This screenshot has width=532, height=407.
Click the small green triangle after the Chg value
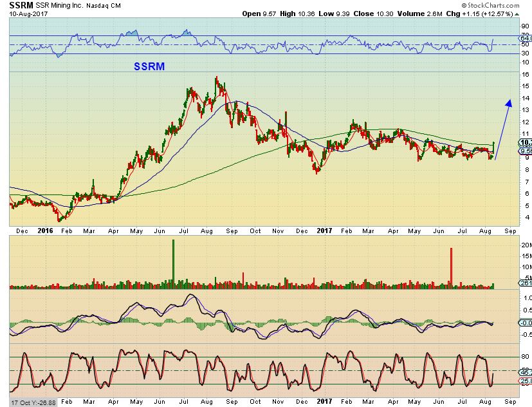(517, 14)
